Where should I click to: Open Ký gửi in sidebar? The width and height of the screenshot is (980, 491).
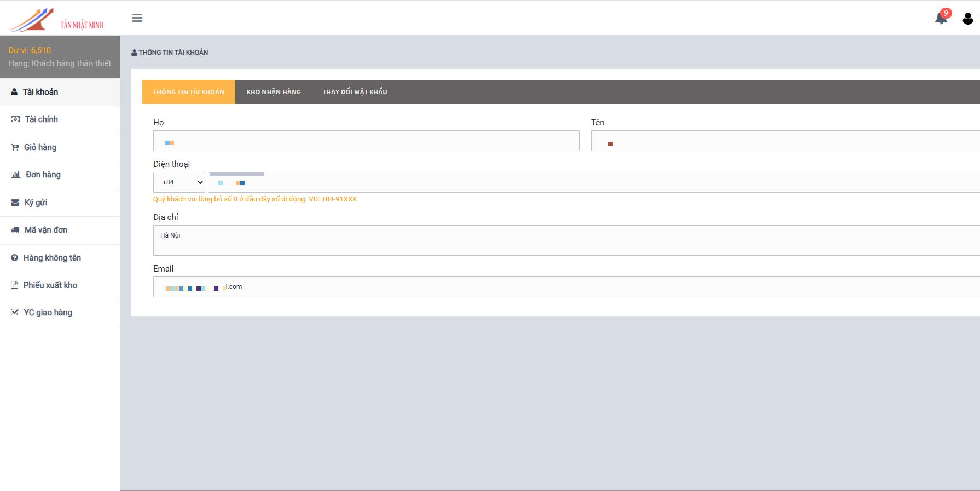tap(36, 203)
